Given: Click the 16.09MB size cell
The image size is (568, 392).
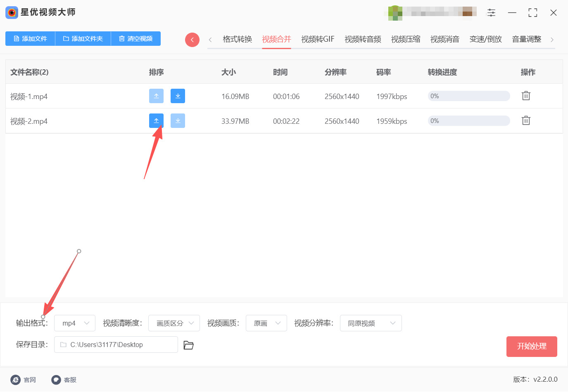Looking at the screenshot, I should tap(235, 97).
